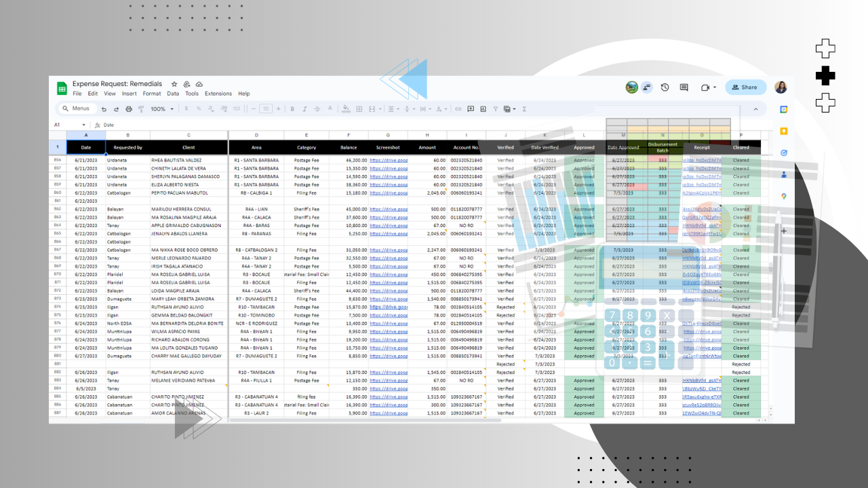Add a comment from the toolbar

click(x=471, y=108)
